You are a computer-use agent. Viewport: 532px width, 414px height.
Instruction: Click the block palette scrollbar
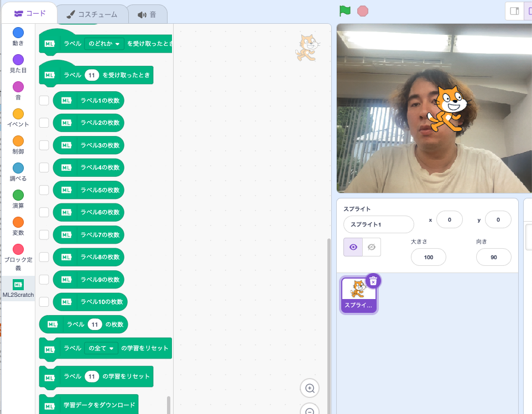click(x=169, y=405)
